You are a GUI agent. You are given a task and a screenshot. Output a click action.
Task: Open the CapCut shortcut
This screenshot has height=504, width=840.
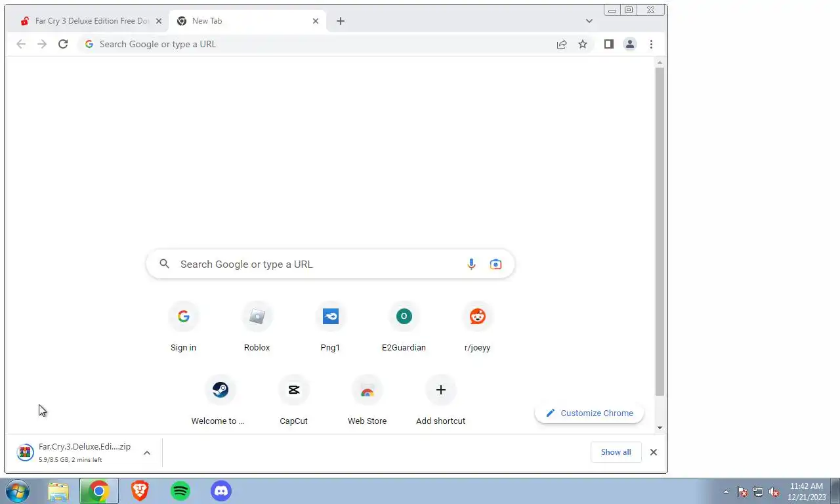click(293, 400)
